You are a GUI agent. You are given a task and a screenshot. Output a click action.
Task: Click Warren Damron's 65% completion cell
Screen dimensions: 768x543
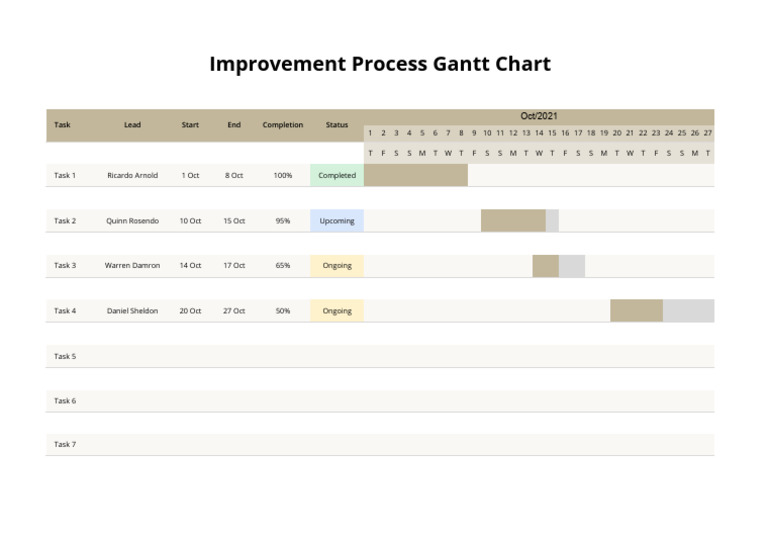[x=283, y=266]
